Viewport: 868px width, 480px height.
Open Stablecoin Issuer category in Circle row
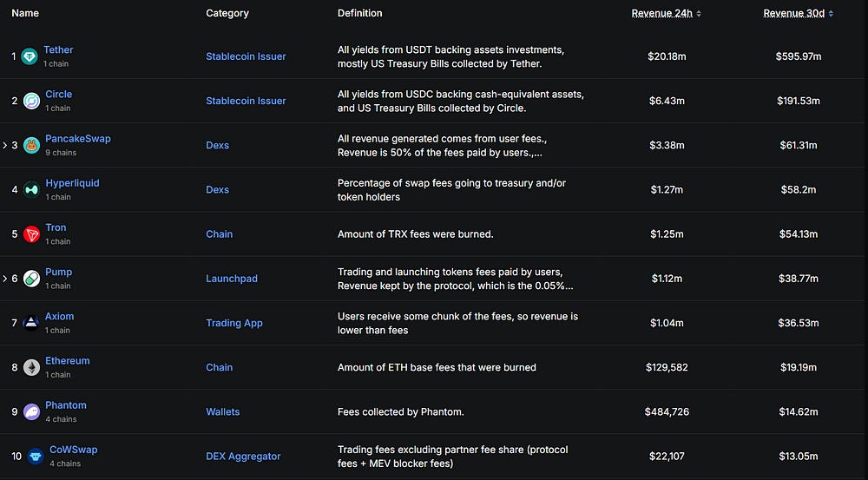(x=246, y=101)
